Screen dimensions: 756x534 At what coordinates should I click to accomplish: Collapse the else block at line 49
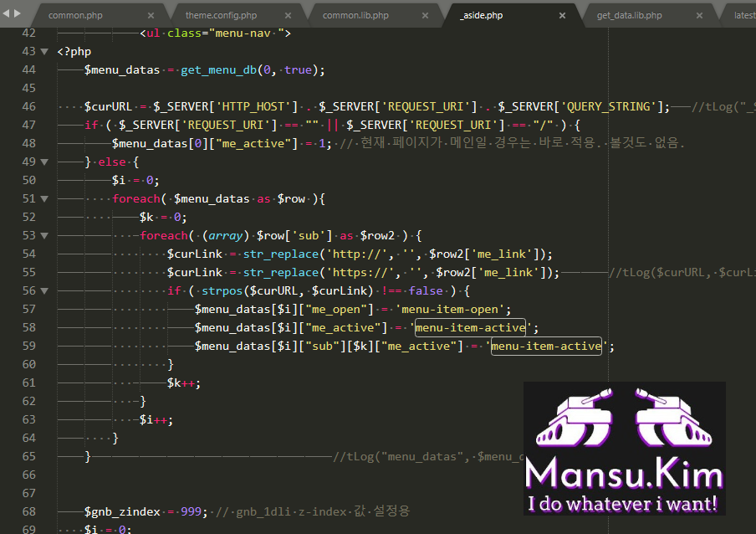(x=44, y=162)
